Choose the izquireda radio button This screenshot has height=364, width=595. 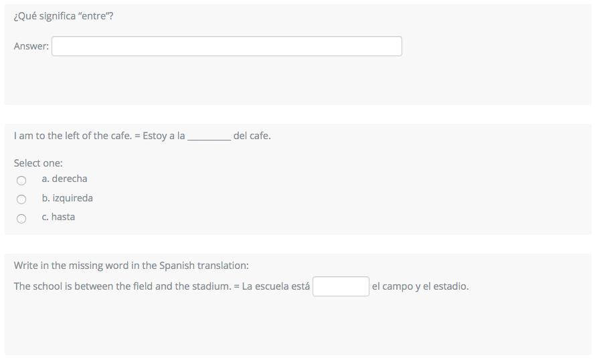(21, 199)
